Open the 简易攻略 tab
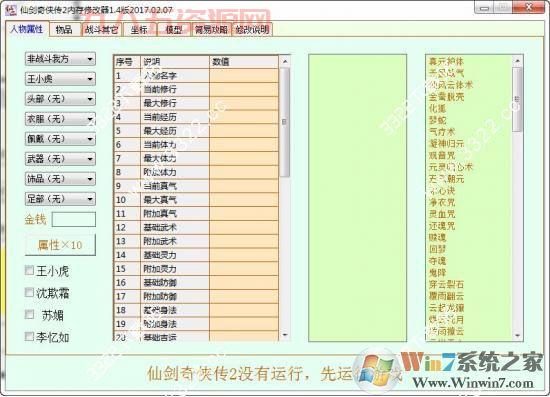This screenshot has height=397, width=550. [212, 30]
